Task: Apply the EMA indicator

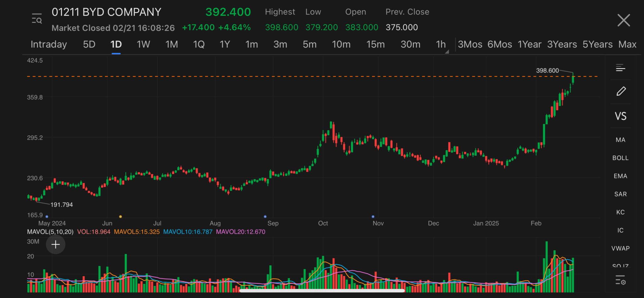Action: (x=620, y=176)
